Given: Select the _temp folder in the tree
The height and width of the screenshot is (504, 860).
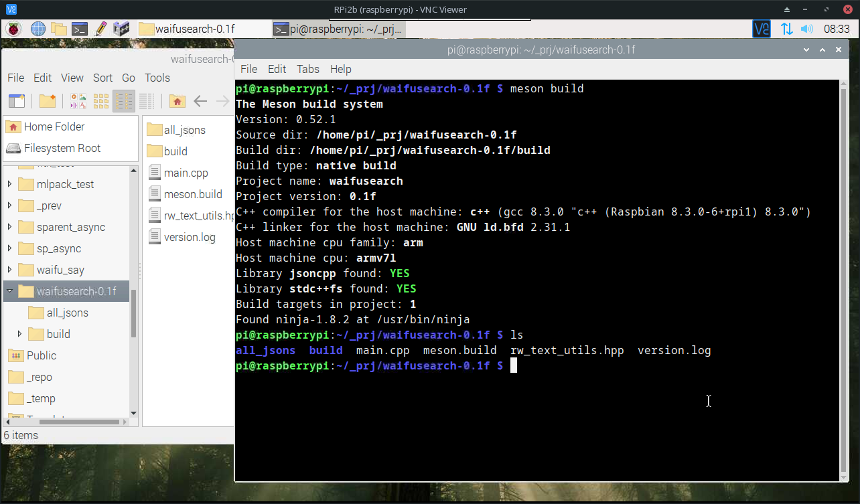Looking at the screenshot, I should pyautogui.click(x=41, y=398).
